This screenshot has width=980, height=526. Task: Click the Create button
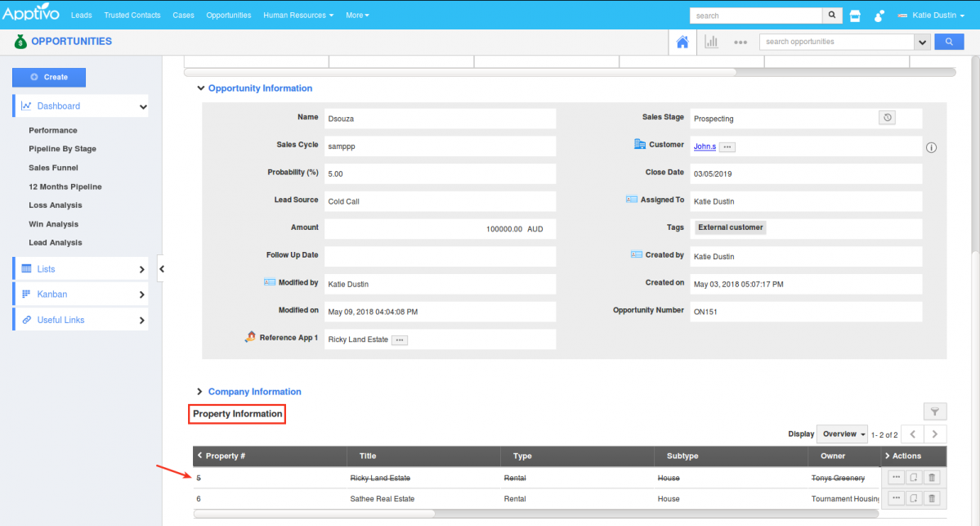point(49,77)
